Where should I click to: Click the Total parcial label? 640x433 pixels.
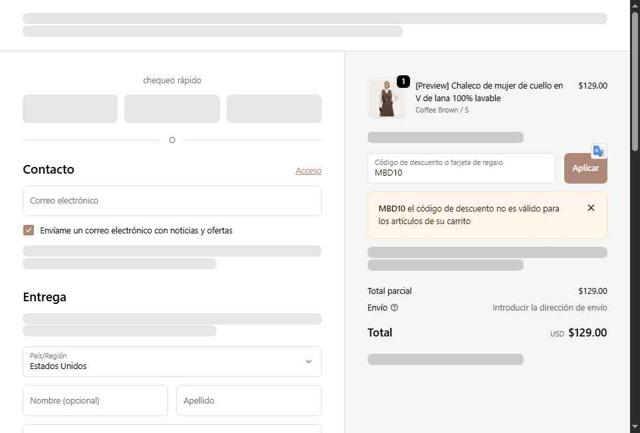[389, 291]
